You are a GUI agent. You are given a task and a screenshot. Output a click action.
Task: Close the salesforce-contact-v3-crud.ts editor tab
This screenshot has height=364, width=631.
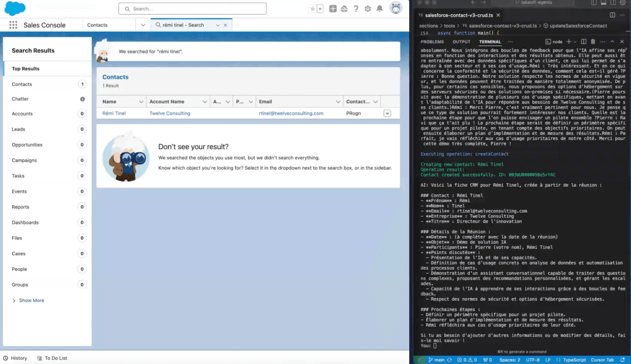pos(498,15)
